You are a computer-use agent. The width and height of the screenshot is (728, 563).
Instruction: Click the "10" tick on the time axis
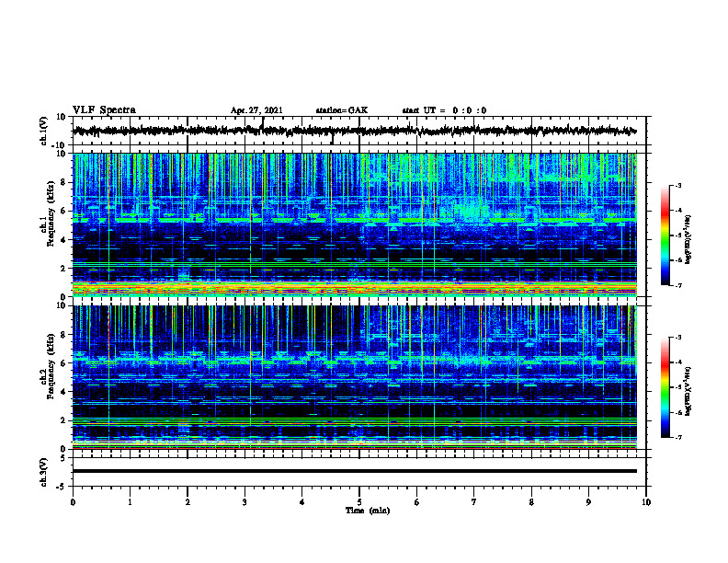pos(646,502)
